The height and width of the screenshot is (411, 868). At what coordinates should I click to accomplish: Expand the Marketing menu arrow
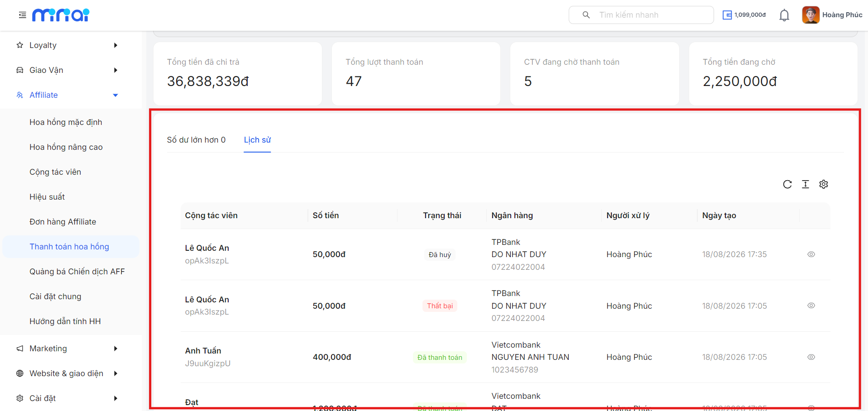click(x=115, y=349)
